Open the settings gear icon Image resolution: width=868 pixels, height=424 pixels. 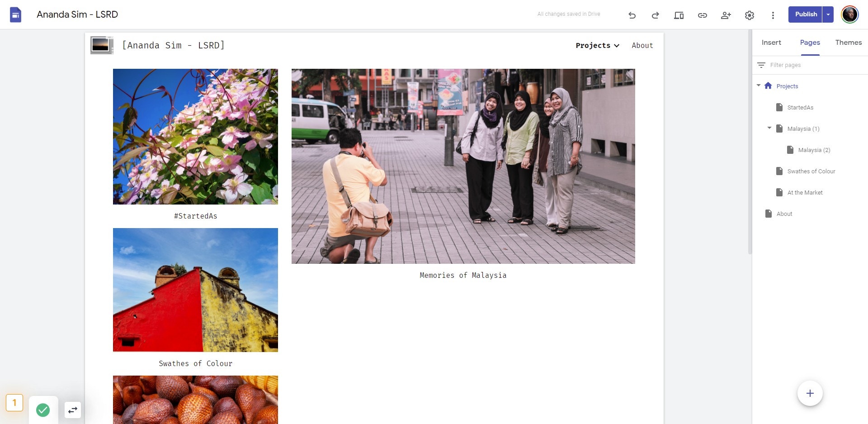749,15
